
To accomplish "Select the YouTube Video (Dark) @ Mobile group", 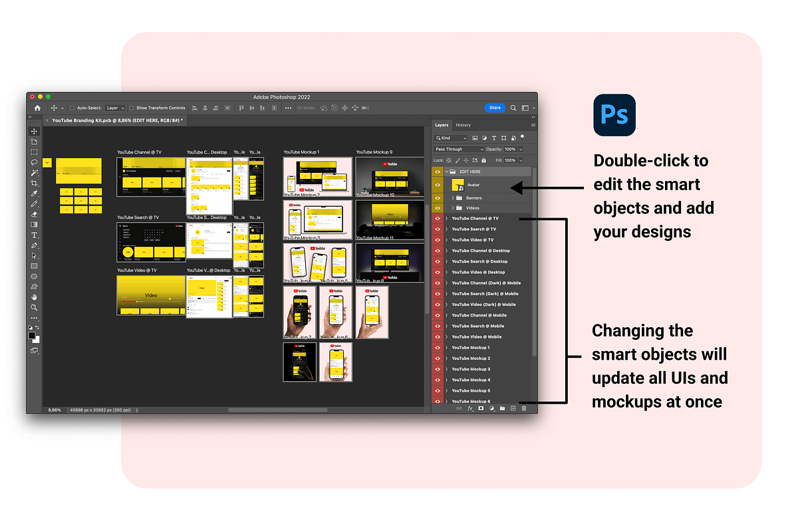I will (483, 305).
